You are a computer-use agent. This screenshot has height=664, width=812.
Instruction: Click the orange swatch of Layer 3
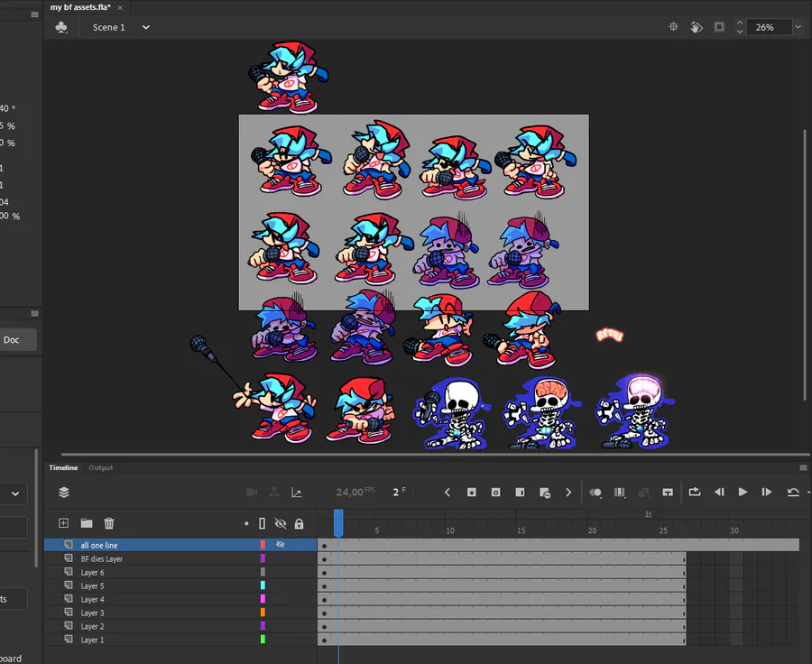point(263,613)
